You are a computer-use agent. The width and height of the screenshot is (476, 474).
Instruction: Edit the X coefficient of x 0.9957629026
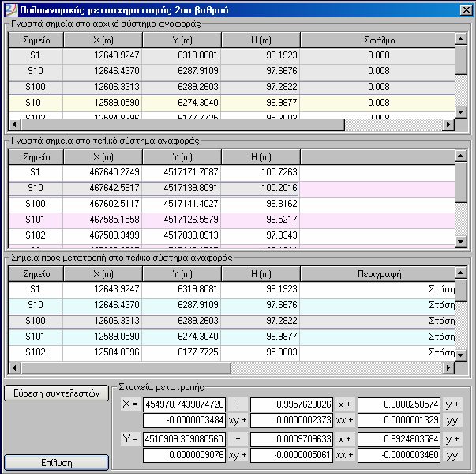tap(292, 404)
